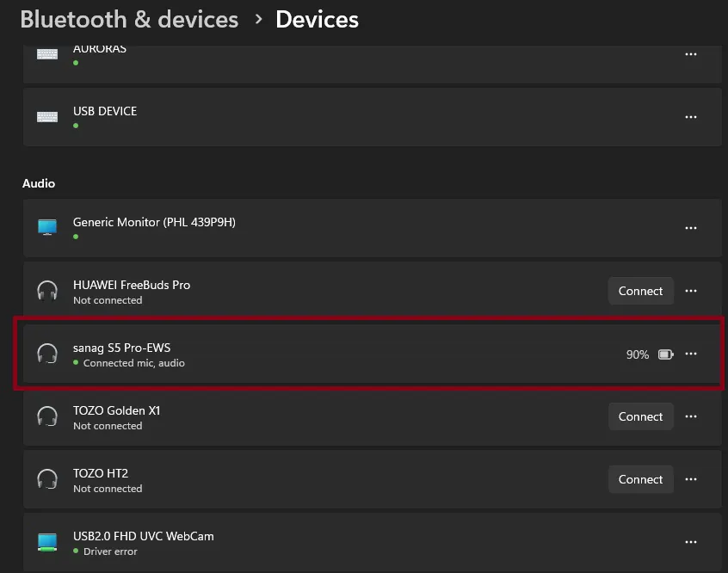Screen dimensions: 728x573
Task: Click the USB DEVICE keyboard icon
Action: (47, 117)
